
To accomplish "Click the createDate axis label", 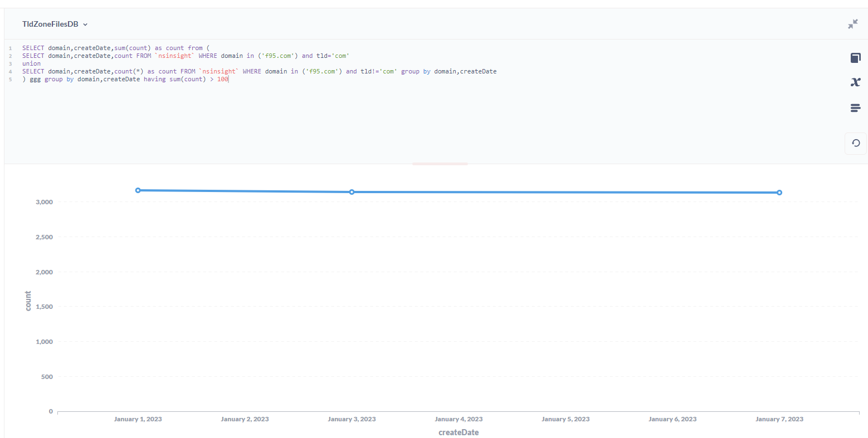I will tap(458, 432).
